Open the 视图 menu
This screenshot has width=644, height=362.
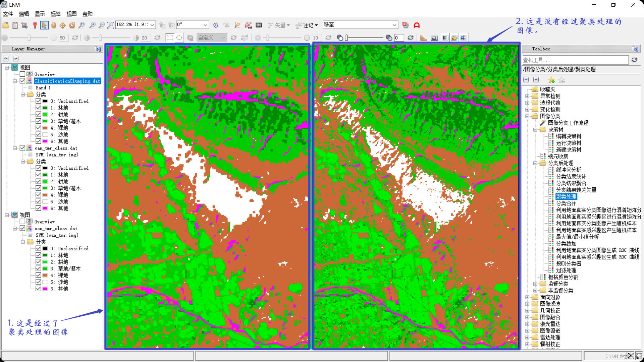pos(71,14)
